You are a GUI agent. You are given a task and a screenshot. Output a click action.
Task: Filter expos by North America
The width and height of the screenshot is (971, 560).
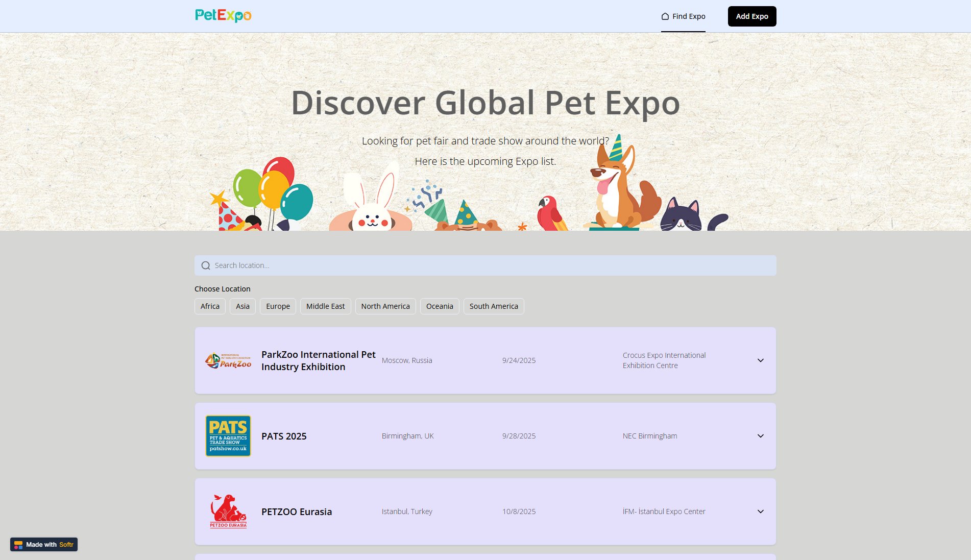[385, 306]
